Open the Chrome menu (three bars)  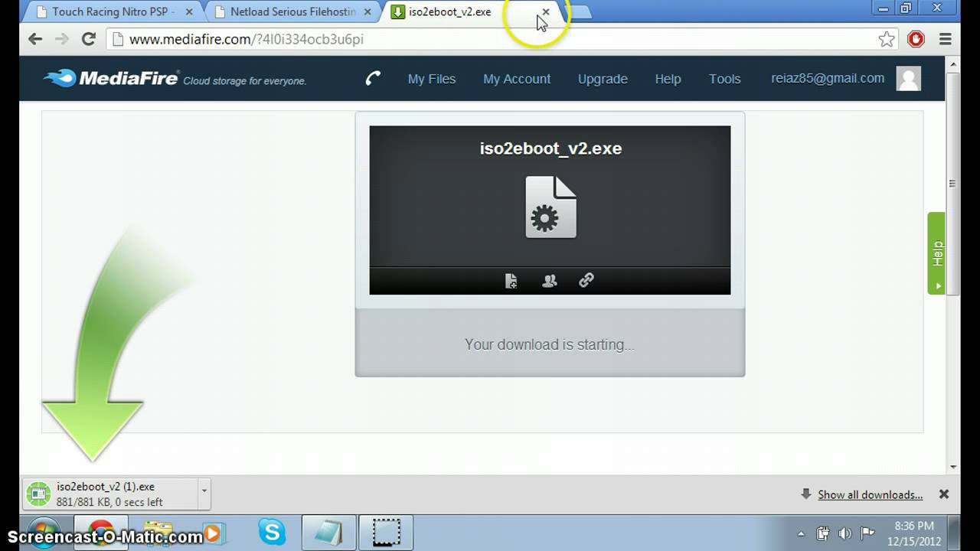coord(945,39)
